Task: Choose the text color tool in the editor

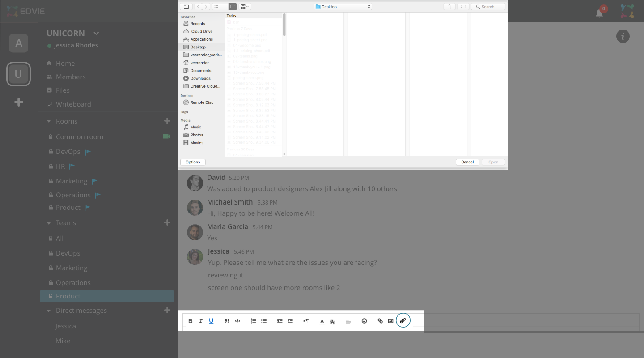Action: point(322,321)
